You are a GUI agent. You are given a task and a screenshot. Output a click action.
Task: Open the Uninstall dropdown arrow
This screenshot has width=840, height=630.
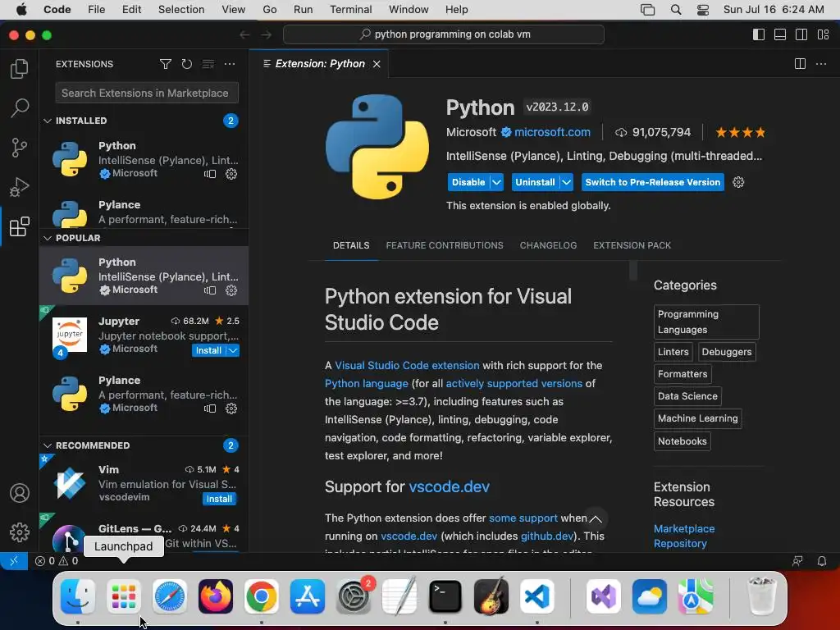[566, 182]
